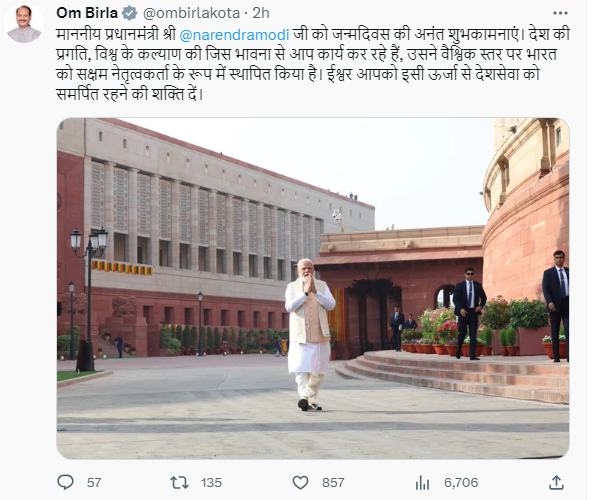Click the 6,706 views count
The width and height of the screenshot is (597, 500).
(461, 482)
